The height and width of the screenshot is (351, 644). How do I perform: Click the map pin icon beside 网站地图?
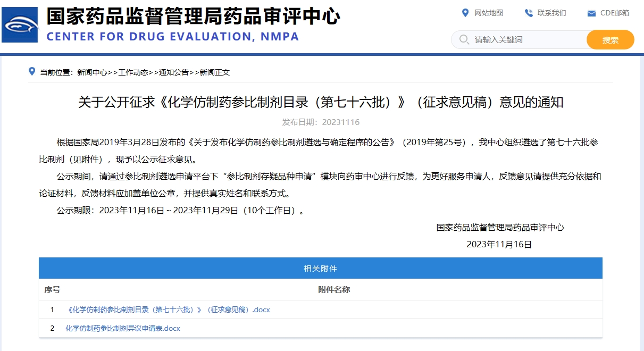coord(465,13)
